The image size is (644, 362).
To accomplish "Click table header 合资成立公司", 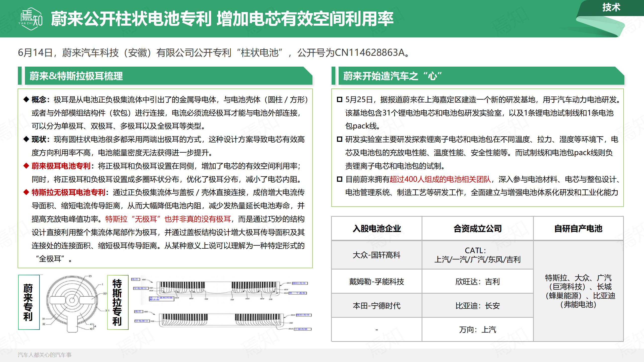I will (x=477, y=229).
